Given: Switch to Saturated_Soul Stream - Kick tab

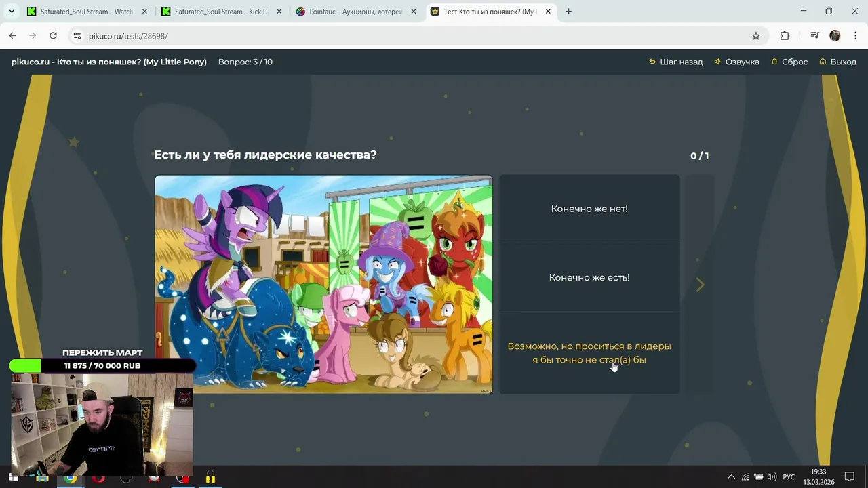Looking at the screenshot, I should pyautogui.click(x=222, y=12).
